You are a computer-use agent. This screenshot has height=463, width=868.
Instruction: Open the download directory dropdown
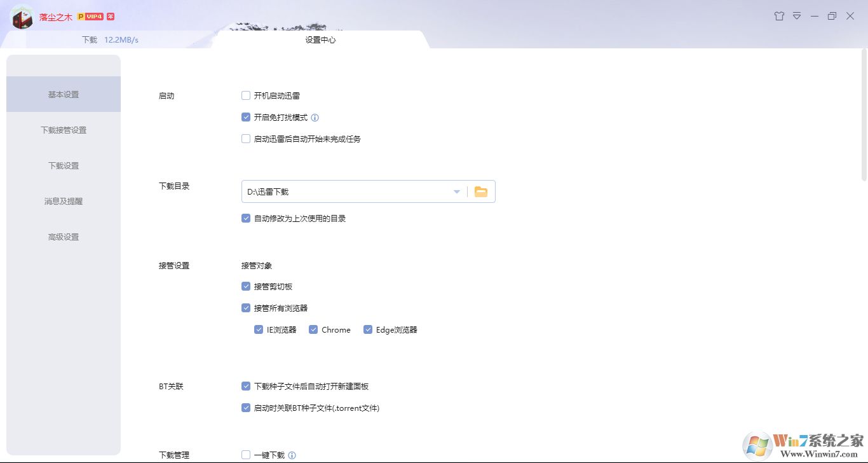click(x=456, y=191)
